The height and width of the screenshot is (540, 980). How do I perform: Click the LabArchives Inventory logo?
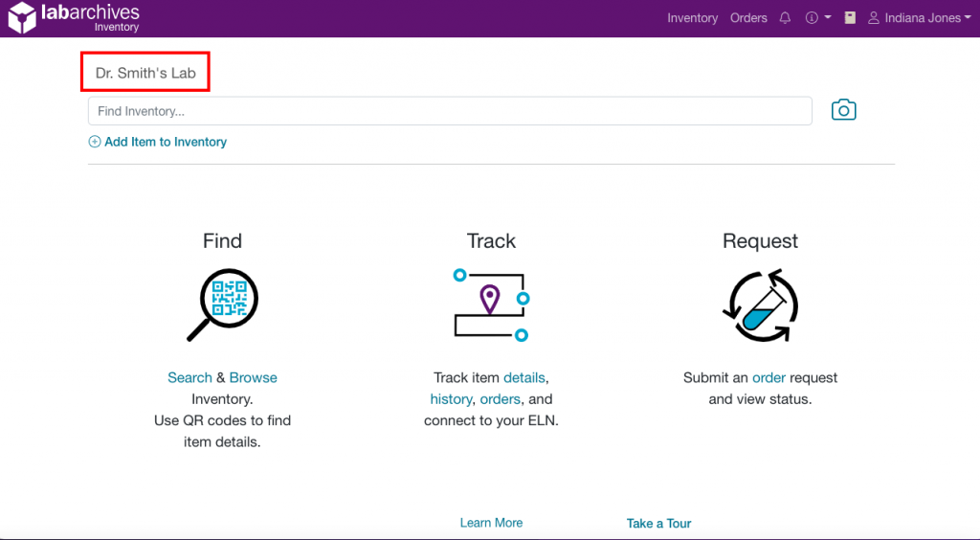click(74, 18)
